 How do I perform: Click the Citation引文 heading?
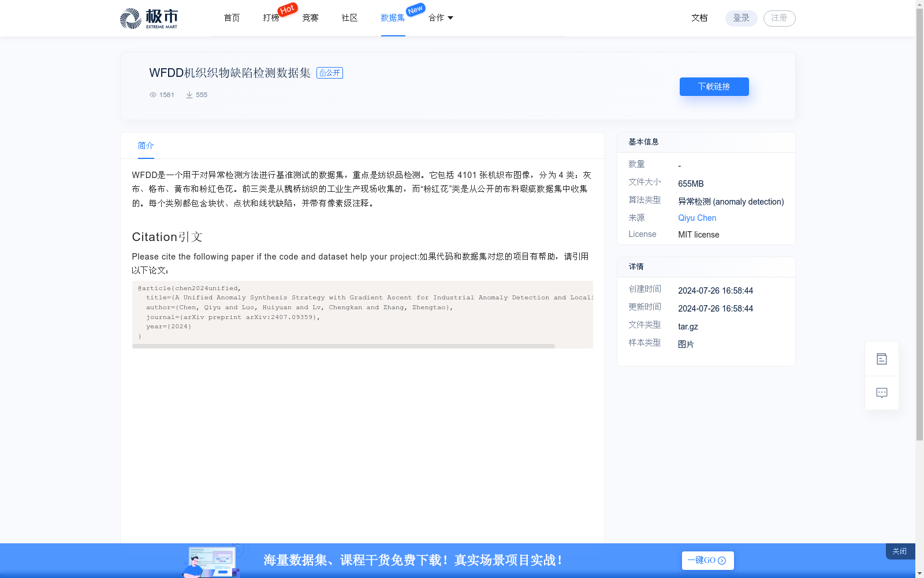[x=167, y=237]
